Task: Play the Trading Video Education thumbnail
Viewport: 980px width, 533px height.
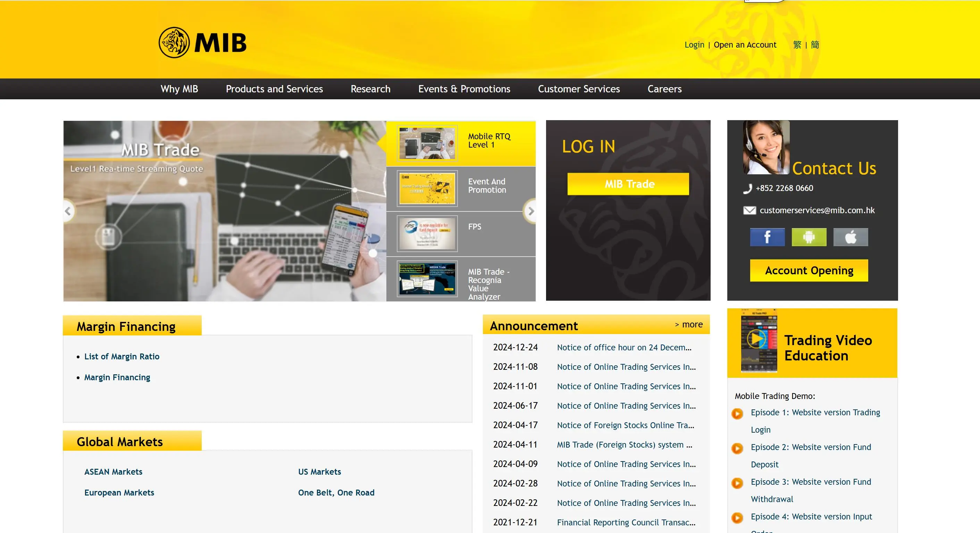Action: [x=759, y=340]
